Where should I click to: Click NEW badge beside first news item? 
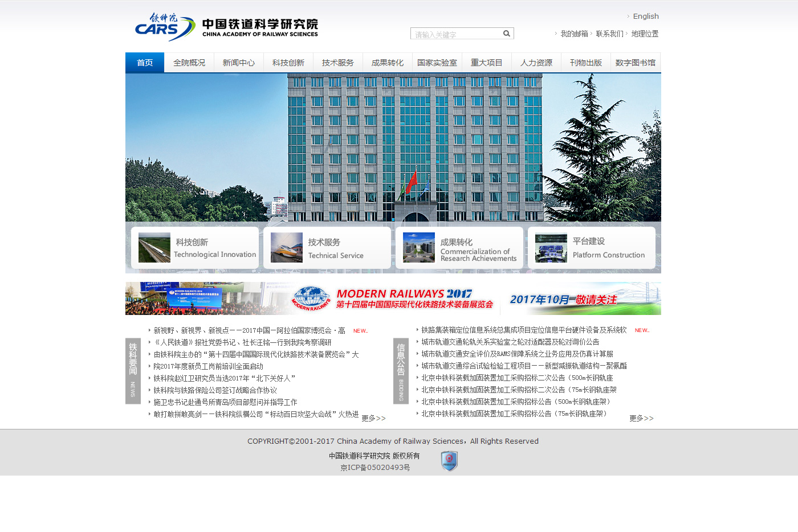360,331
